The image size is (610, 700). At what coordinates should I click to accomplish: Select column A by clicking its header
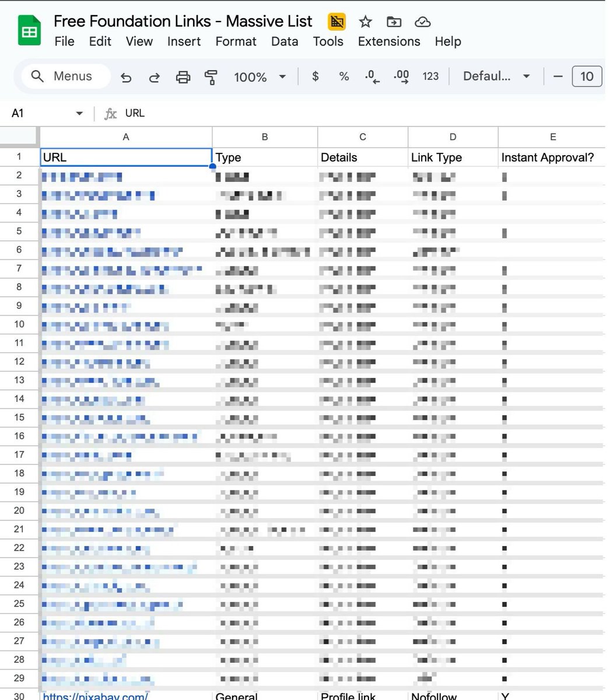[126, 136]
